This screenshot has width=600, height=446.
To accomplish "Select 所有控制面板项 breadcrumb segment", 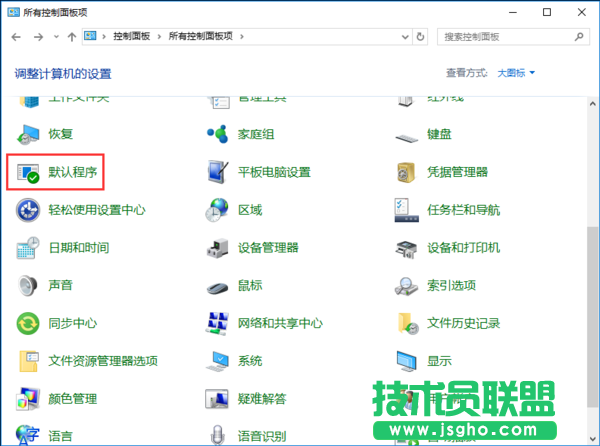I will [201, 36].
